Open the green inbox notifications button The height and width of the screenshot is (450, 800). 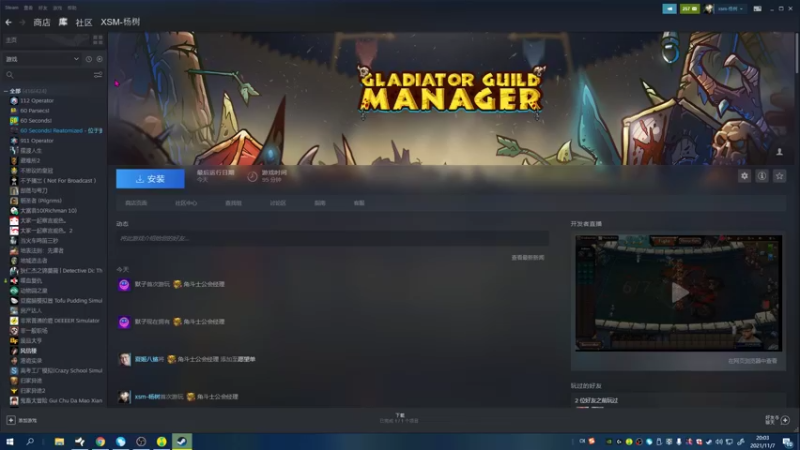(689, 9)
